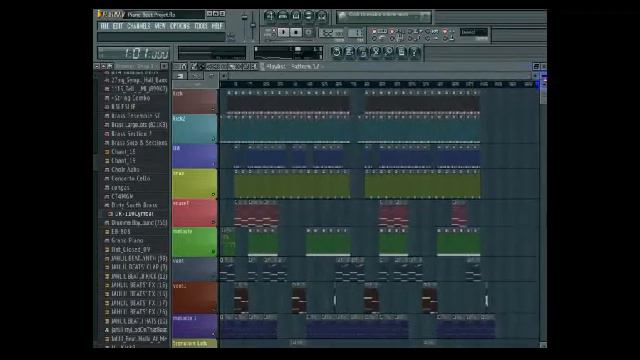Image resolution: width=640 pixels, height=360 pixels.
Task: Click the bright green track label
Action: point(194,242)
